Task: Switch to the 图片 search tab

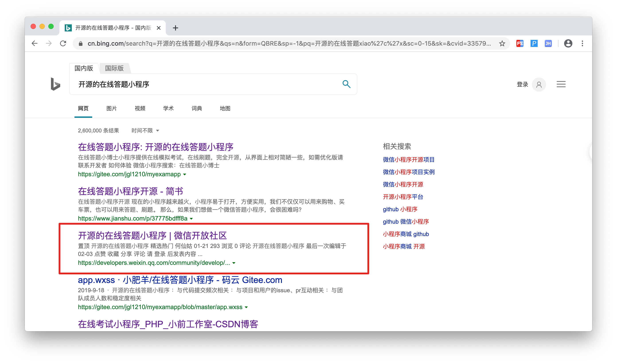Action: click(x=111, y=108)
